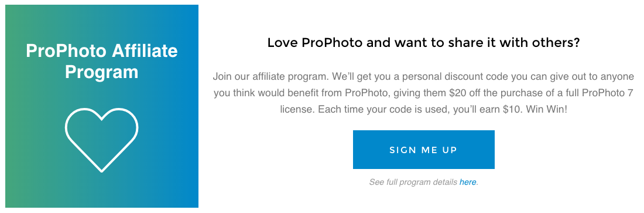Click the "ProPhoto Affiliate Program" banner title
This screenshot has height=213, width=644.
pos(101,62)
